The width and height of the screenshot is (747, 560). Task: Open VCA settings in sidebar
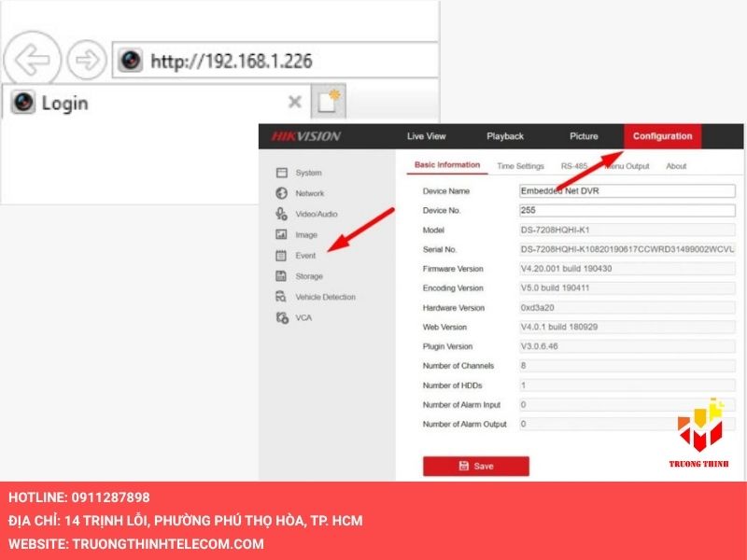(x=303, y=317)
